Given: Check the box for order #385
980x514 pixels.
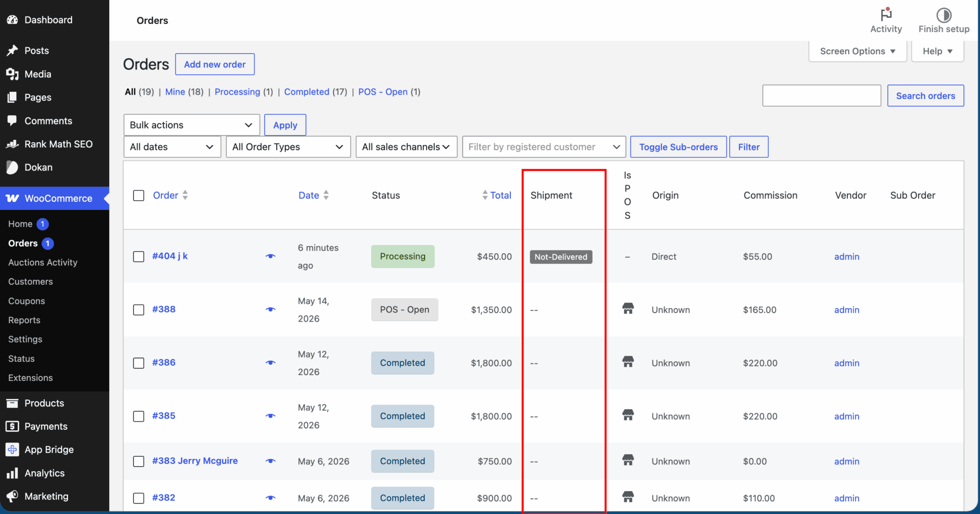Looking at the screenshot, I should 138,417.
